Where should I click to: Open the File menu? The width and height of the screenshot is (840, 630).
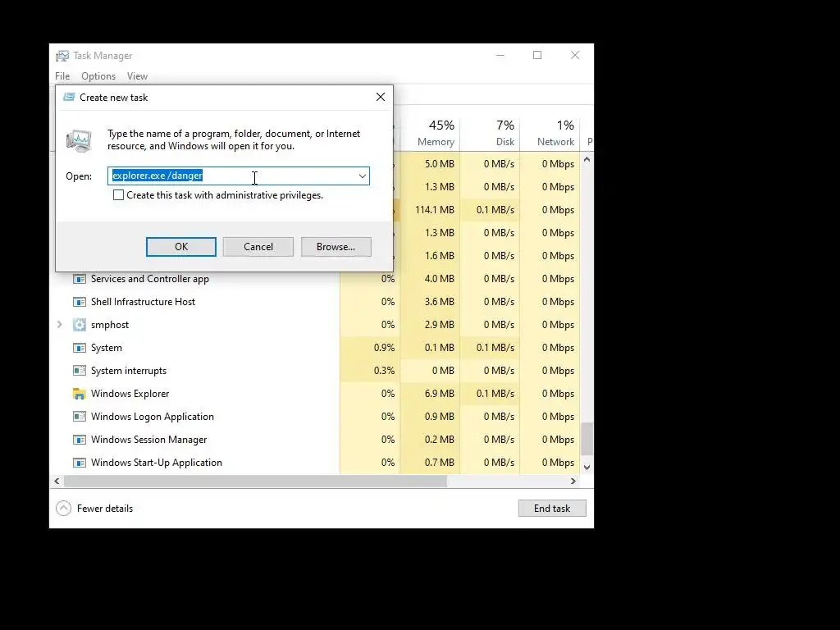(62, 76)
